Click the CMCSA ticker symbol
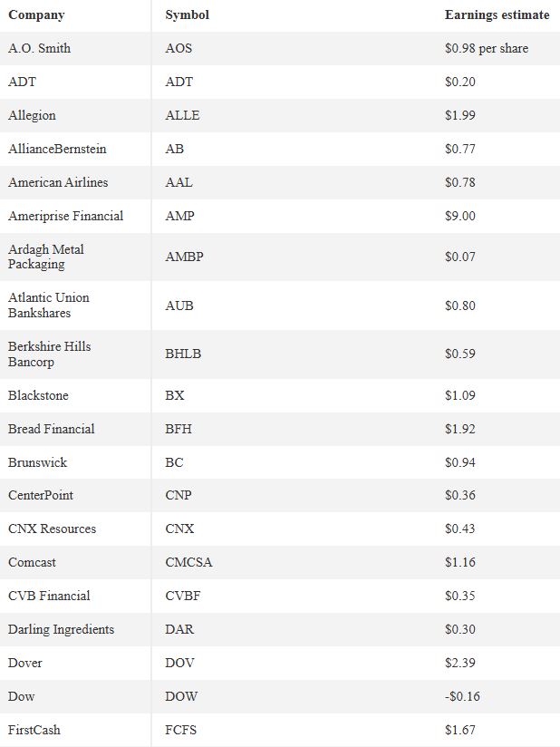The image size is (560, 747). click(189, 562)
